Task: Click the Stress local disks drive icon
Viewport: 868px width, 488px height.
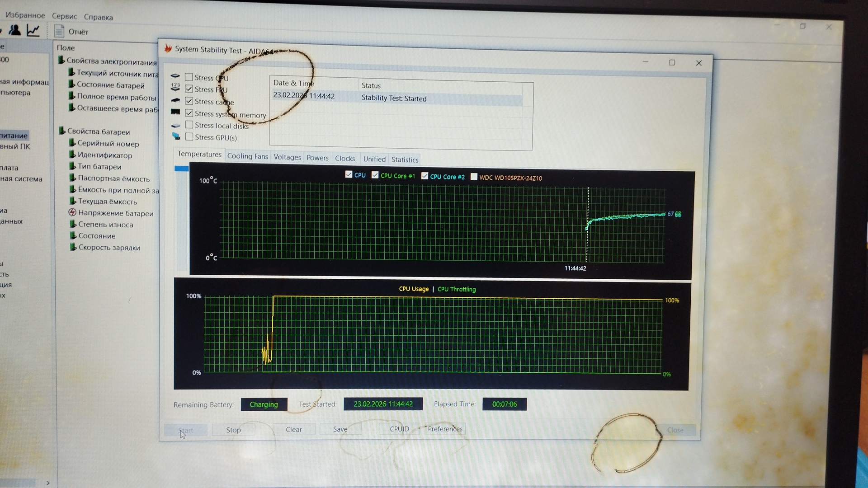Action: tap(176, 125)
